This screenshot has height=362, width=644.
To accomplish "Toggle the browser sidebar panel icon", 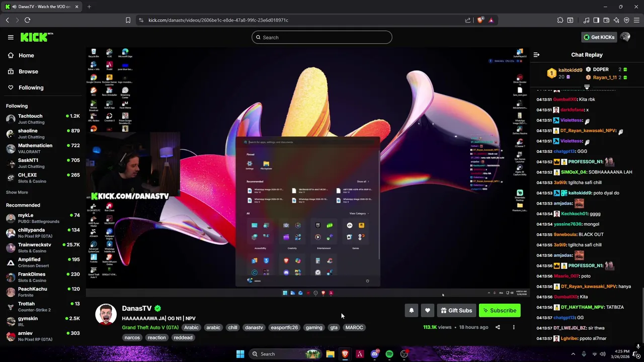I will click(x=596, y=20).
